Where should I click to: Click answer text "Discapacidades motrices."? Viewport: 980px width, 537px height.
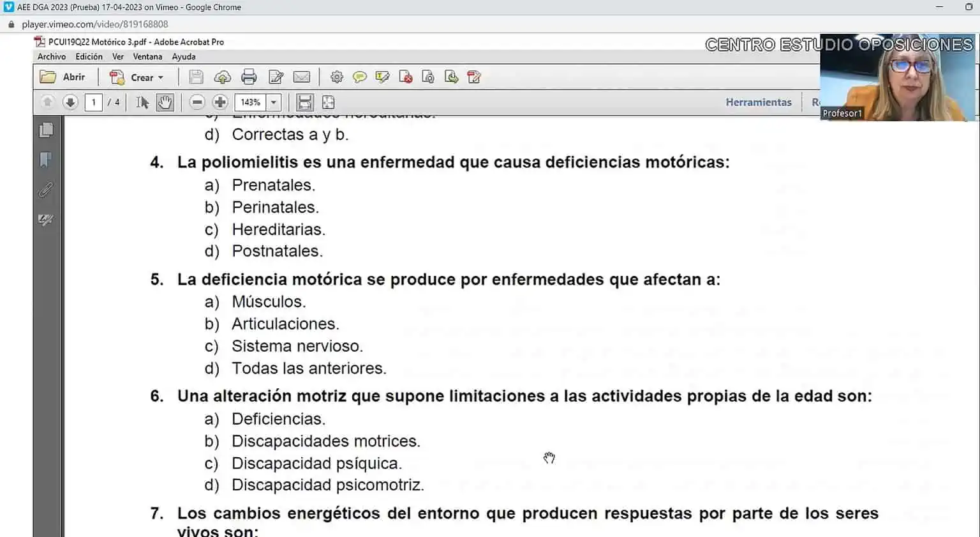(326, 441)
